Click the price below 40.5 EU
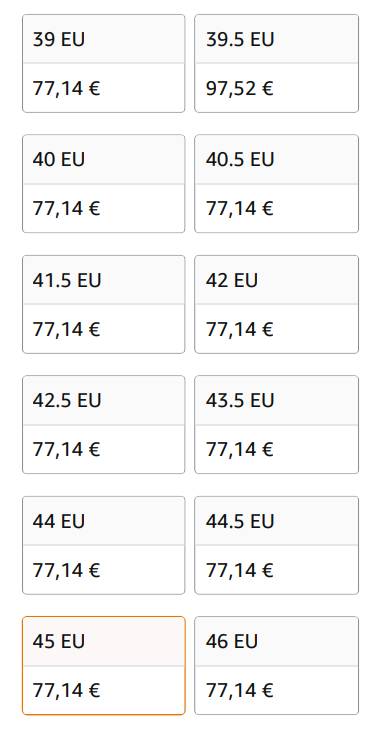Screen dimensions: 388x729 pyautogui.click(x=239, y=209)
